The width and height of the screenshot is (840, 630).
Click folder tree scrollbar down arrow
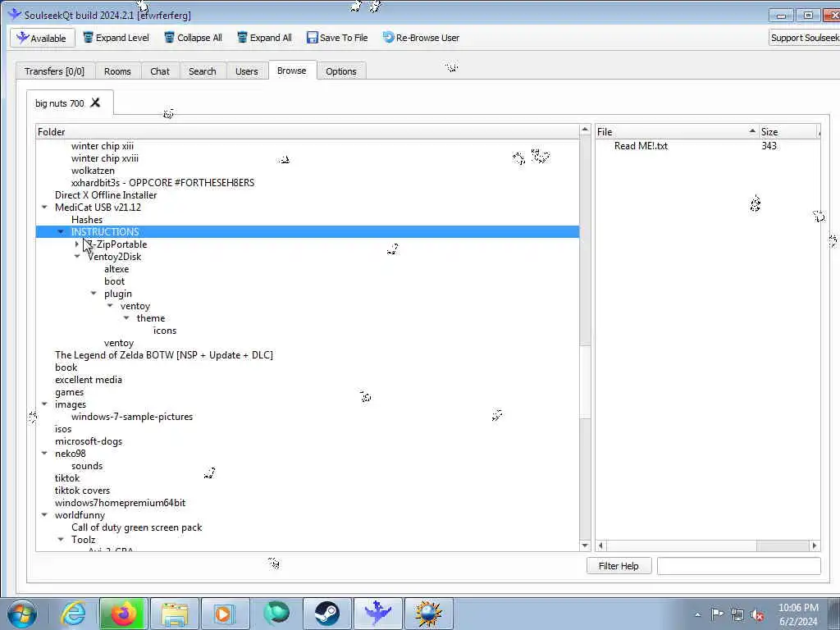[585, 546]
